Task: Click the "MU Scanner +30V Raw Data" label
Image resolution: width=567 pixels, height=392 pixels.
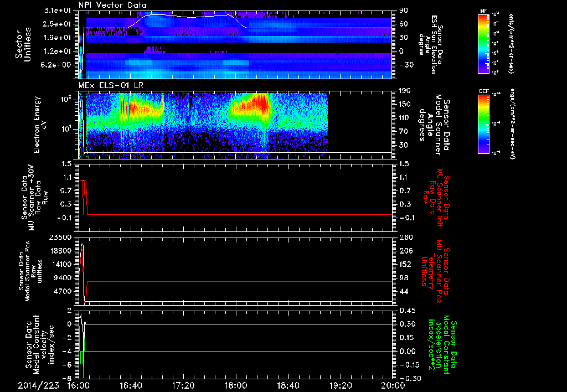Action: [34, 198]
